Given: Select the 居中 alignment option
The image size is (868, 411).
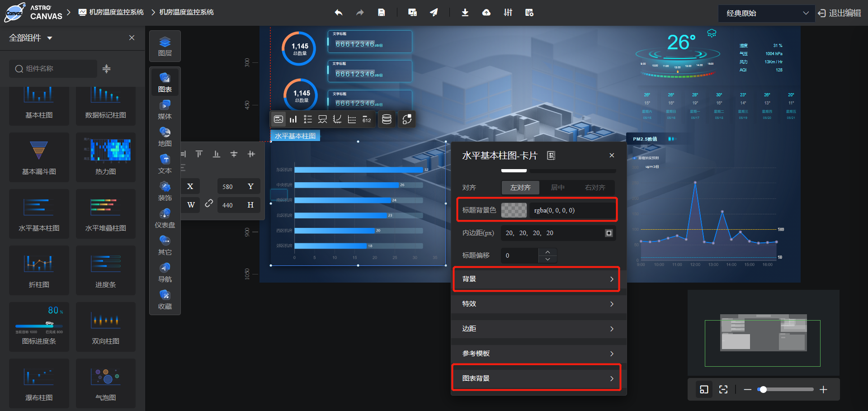Looking at the screenshot, I should [558, 187].
